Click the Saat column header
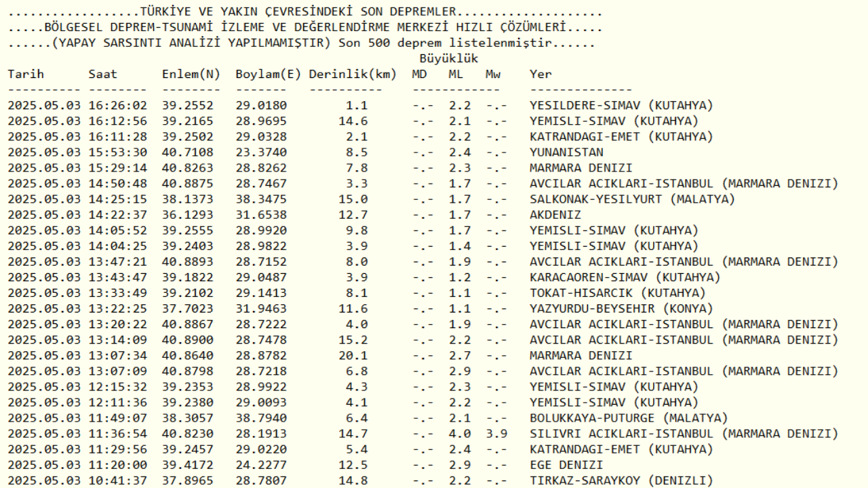Image resolution: width=868 pixels, height=488 pixels. point(102,74)
